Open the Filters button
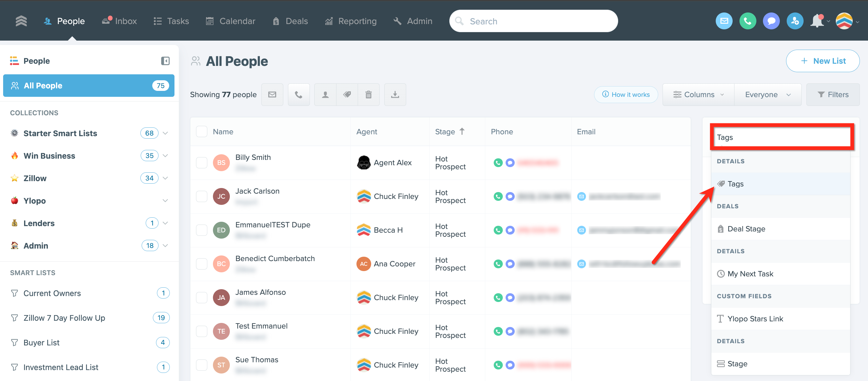Screen dimensions: 868x381 tap(833, 95)
